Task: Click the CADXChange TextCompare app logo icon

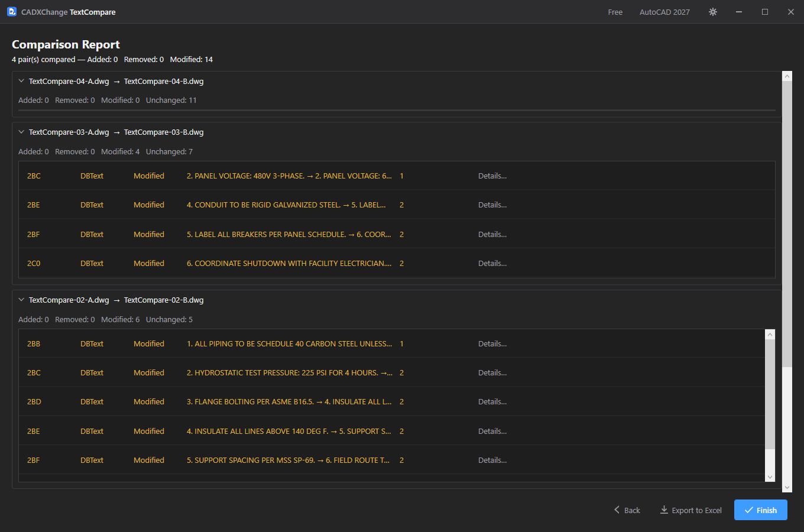Action: coord(12,12)
